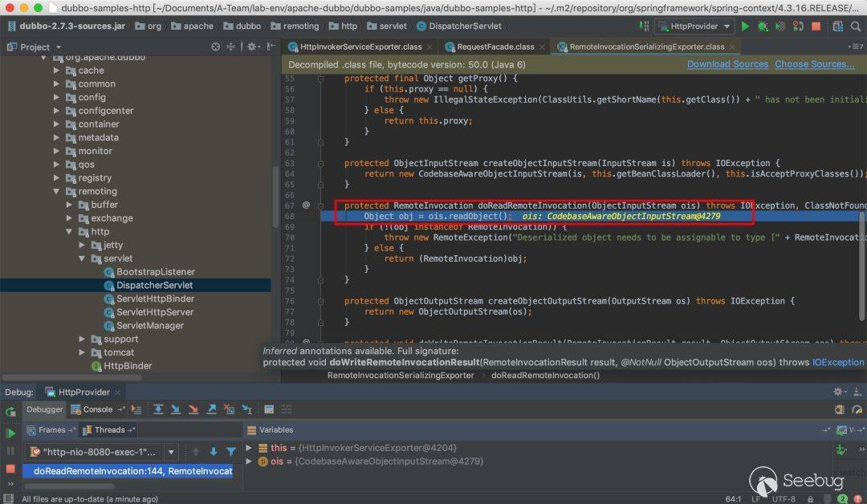Image resolution: width=867 pixels, height=504 pixels.
Task: Click Step Into debugger icon
Action: [x=176, y=409]
